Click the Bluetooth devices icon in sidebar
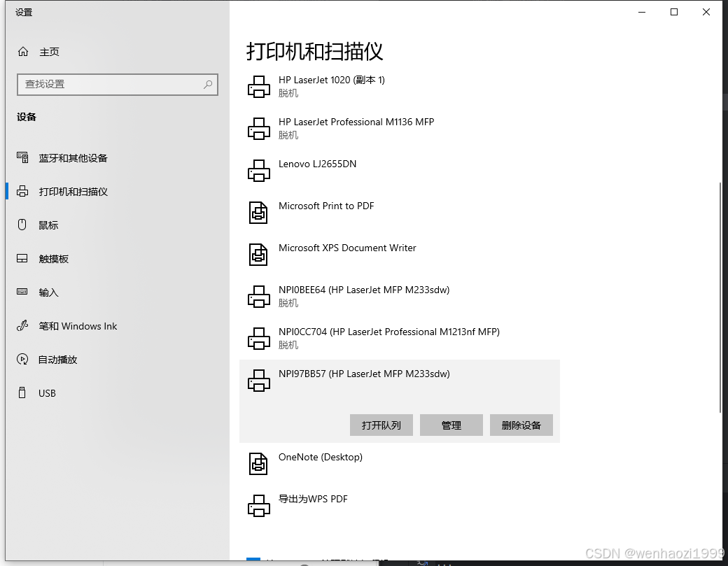The height and width of the screenshot is (566, 728). (22, 157)
